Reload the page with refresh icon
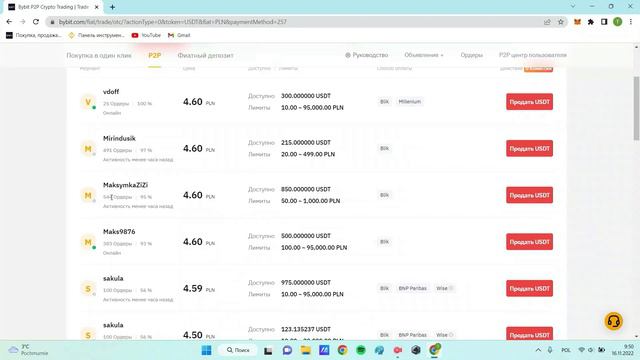The image size is (640, 360). click(x=36, y=22)
